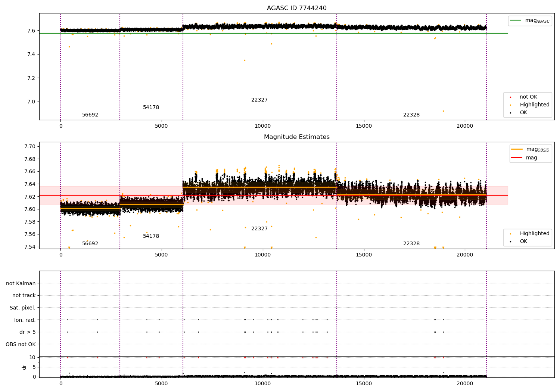Click the "Magnitude Estimates" plot title
Image resolution: width=560 pixels, height=392 pixels.
[296, 137]
